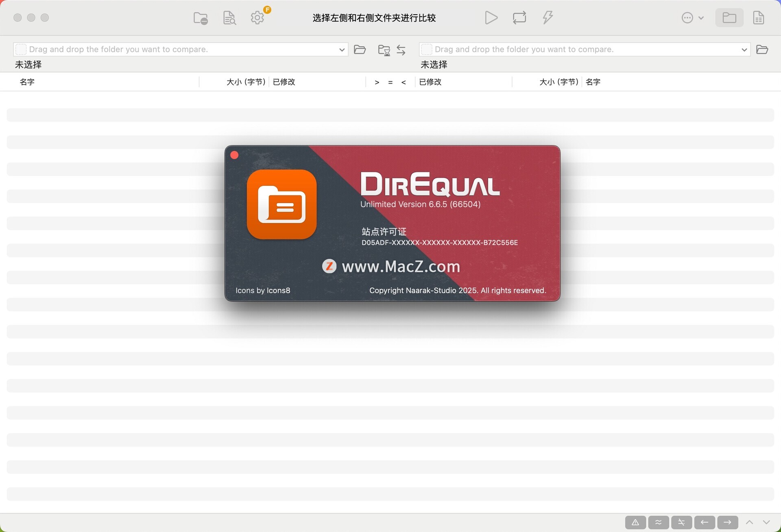
Task: Toggle the not-equal filter button
Action: (x=681, y=522)
